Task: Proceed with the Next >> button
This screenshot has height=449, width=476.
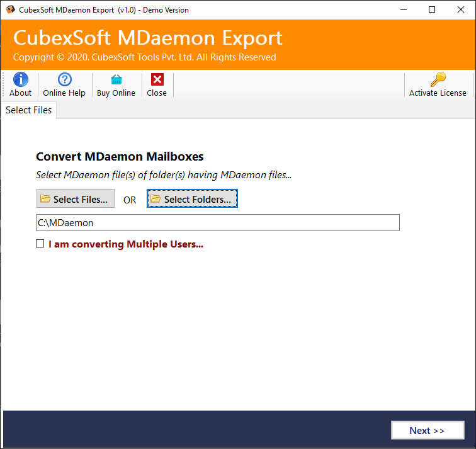Action: (427, 430)
